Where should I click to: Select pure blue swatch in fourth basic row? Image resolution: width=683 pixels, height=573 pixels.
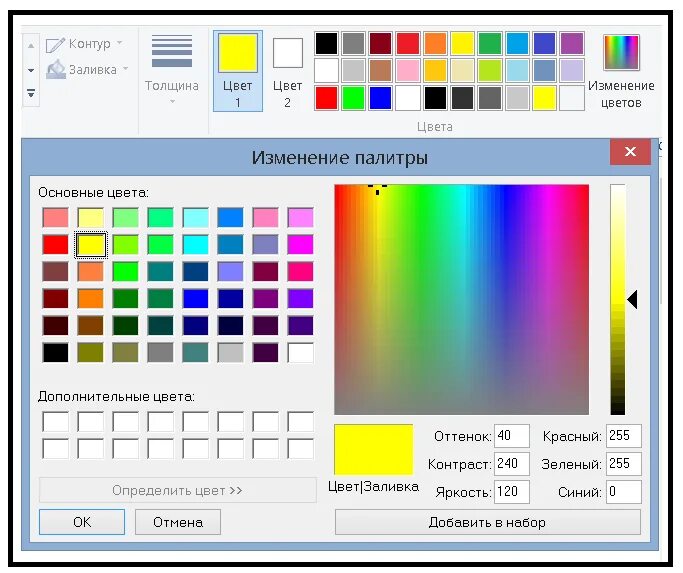(x=196, y=299)
